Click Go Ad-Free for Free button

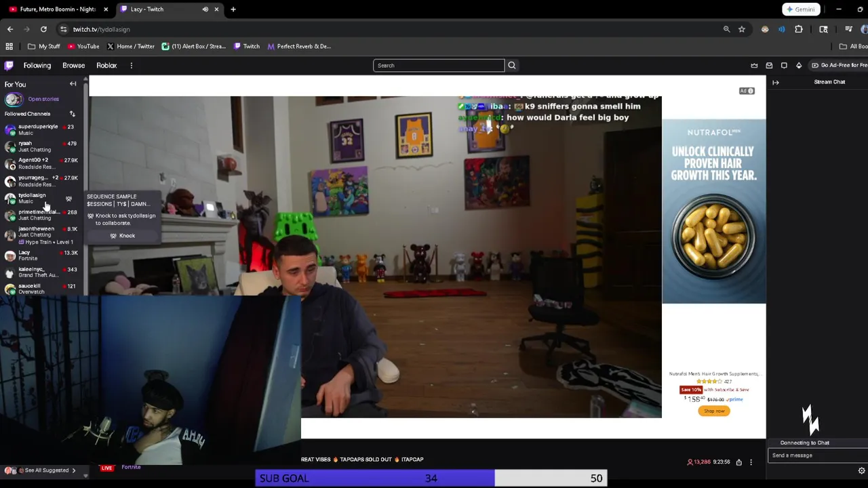click(x=840, y=66)
